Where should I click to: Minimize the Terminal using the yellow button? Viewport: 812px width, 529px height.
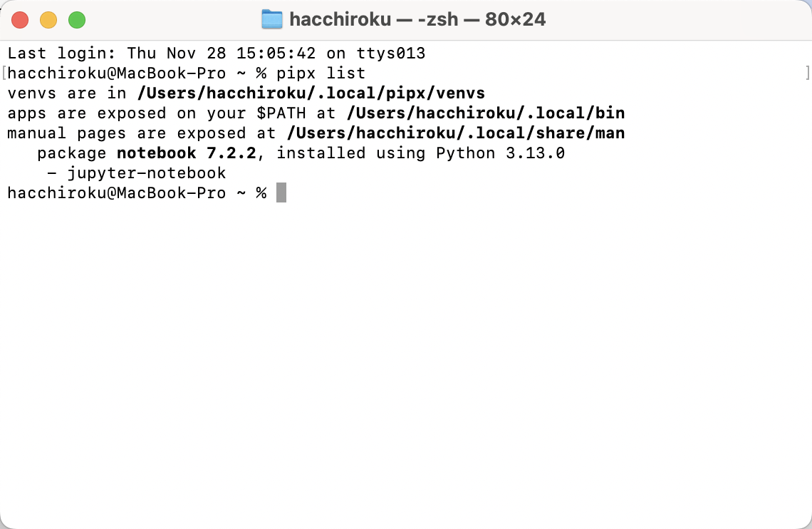pyautogui.click(x=48, y=20)
